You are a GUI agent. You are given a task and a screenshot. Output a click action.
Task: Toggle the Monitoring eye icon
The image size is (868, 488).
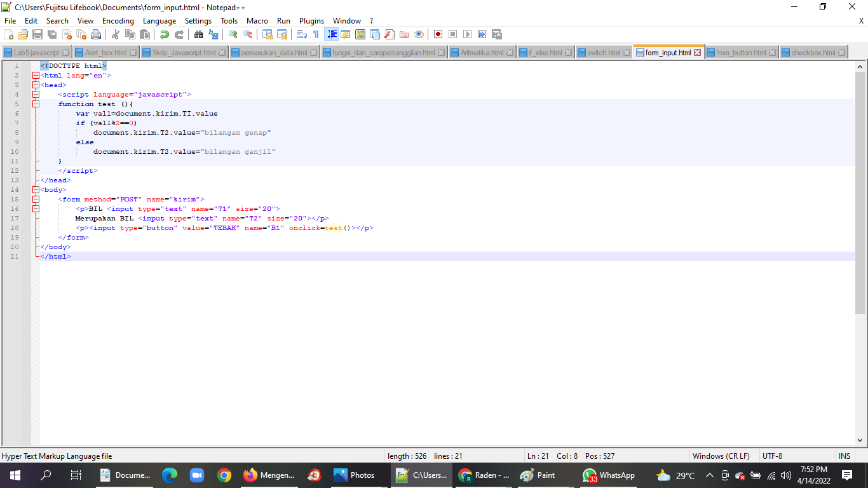pyautogui.click(x=418, y=34)
